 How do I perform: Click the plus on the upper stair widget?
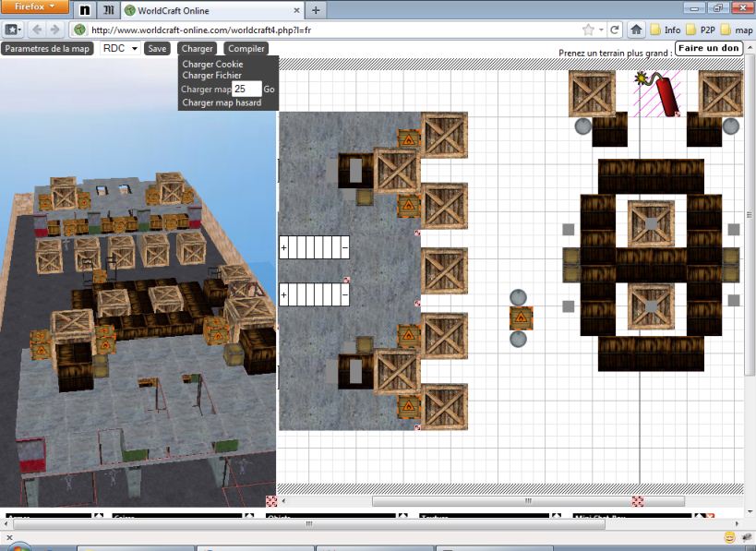pyautogui.click(x=284, y=247)
